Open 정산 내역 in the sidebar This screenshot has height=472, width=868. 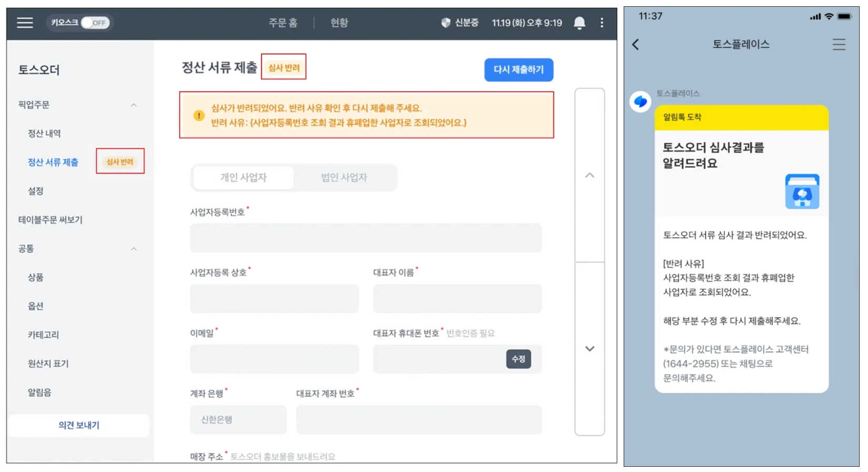pos(44,133)
